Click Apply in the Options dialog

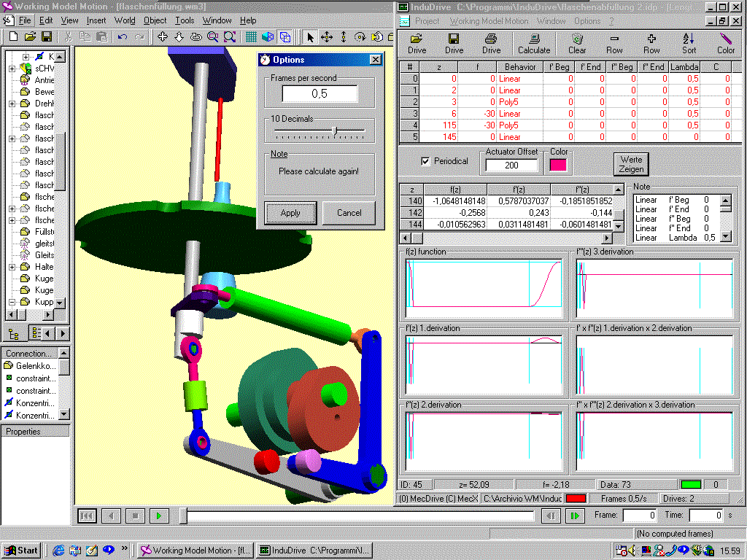(290, 213)
